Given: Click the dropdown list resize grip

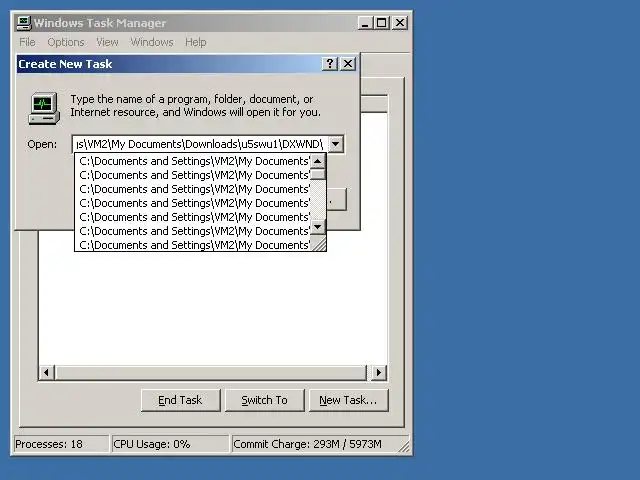Looking at the screenshot, I should [318, 244].
